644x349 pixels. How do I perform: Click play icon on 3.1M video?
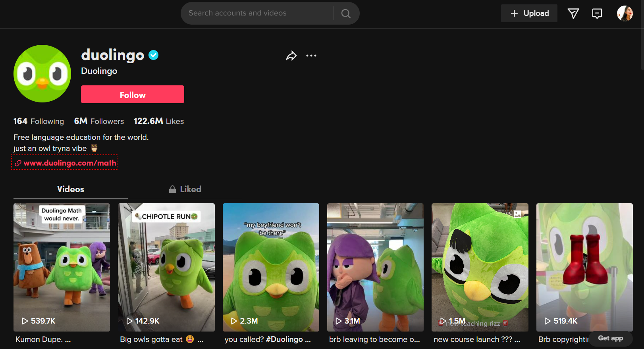338,321
